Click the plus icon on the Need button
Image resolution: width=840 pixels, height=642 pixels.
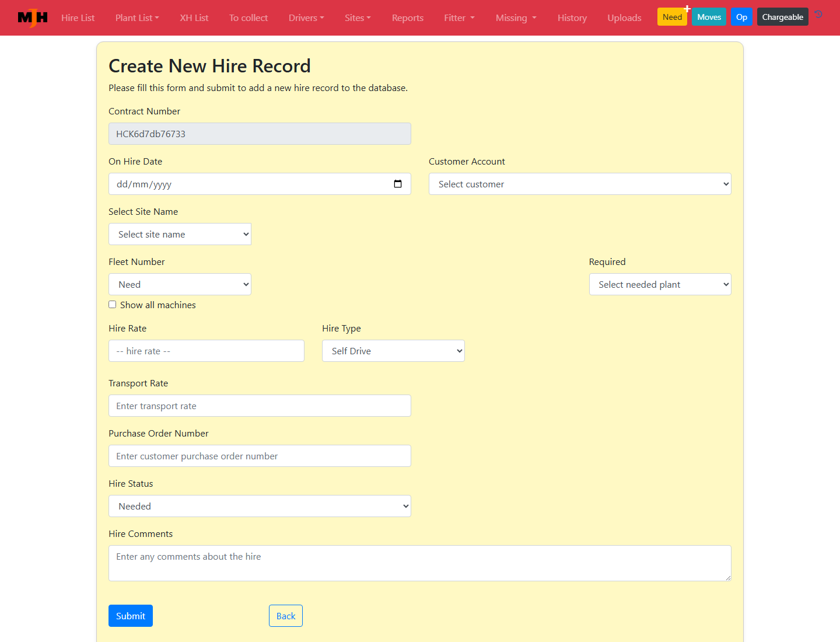pos(687,9)
